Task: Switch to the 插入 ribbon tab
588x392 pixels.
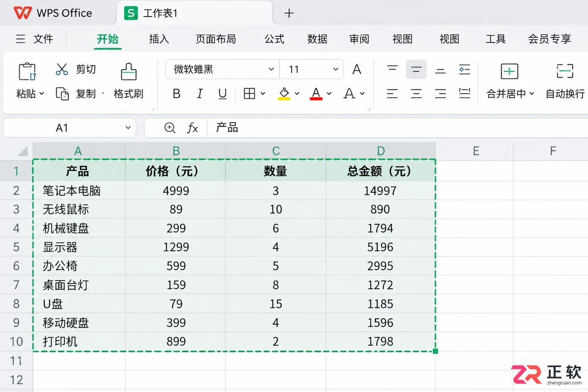Action: click(x=159, y=39)
